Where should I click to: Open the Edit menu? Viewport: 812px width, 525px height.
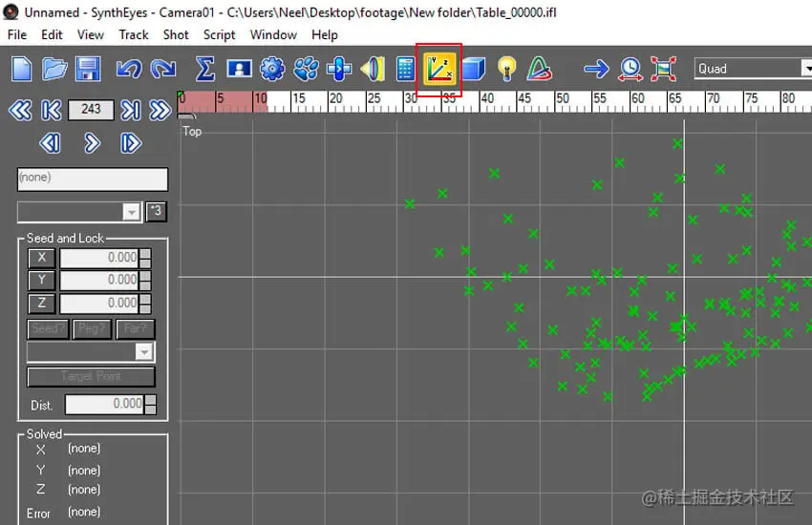tap(52, 34)
